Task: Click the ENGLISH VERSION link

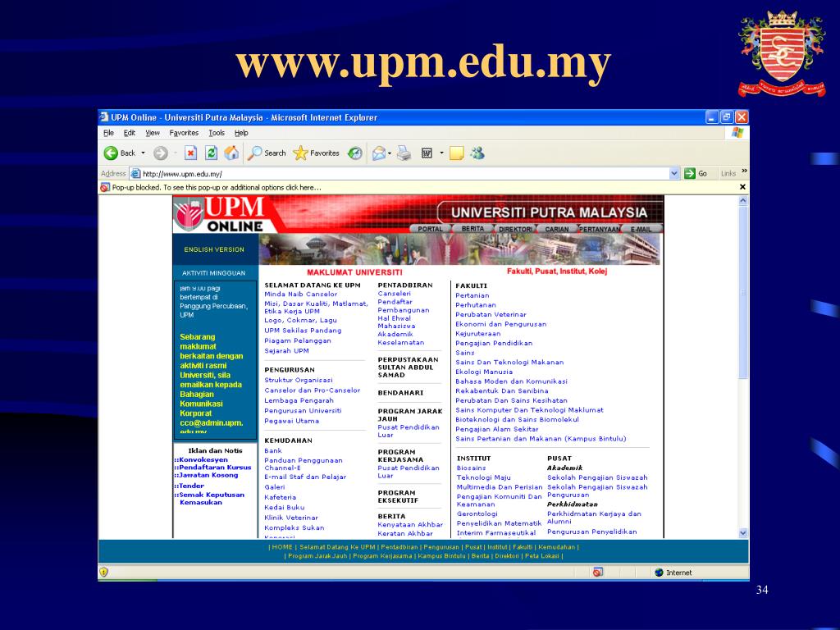Action: click(x=214, y=249)
